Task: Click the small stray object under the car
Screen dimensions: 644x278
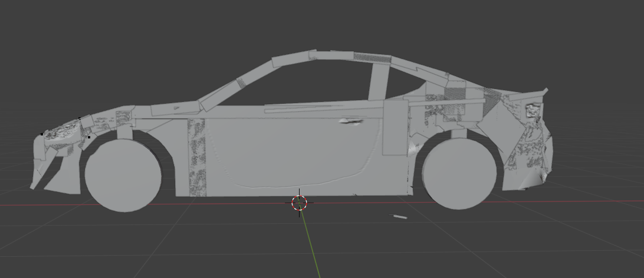Action: 398,216
